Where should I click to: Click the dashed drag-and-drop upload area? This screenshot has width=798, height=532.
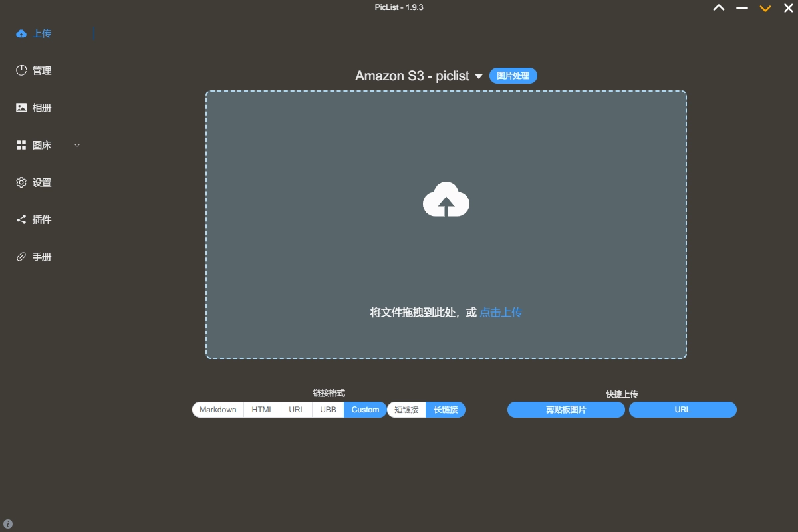click(446, 225)
